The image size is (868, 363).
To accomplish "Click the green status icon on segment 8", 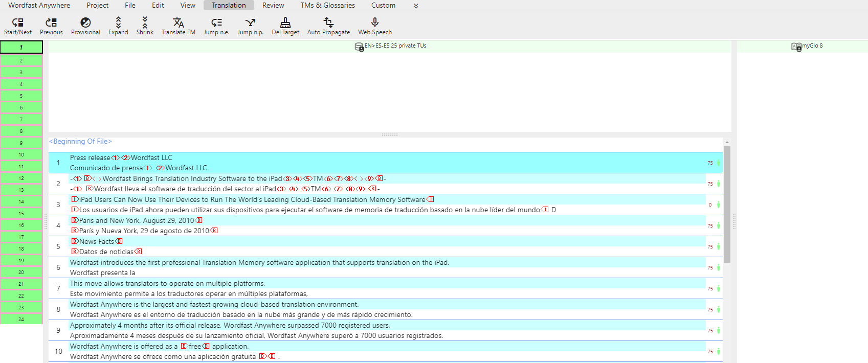I will [x=719, y=309].
